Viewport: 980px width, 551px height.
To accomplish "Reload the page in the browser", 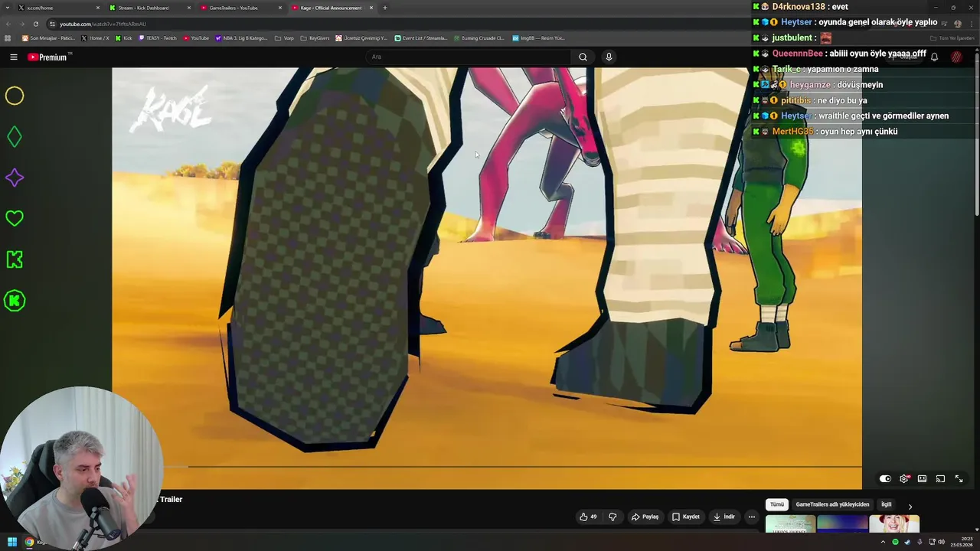I will click(x=35, y=24).
